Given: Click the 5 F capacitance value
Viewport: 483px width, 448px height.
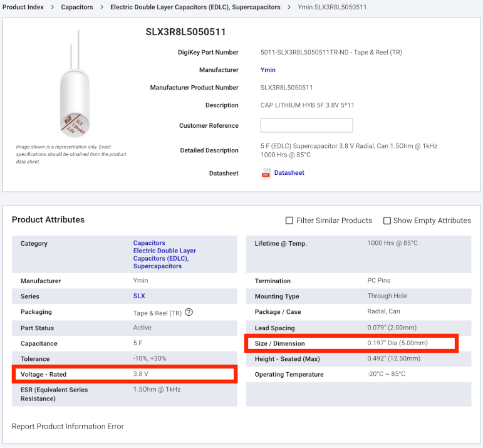Looking at the screenshot, I should (138, 343).
